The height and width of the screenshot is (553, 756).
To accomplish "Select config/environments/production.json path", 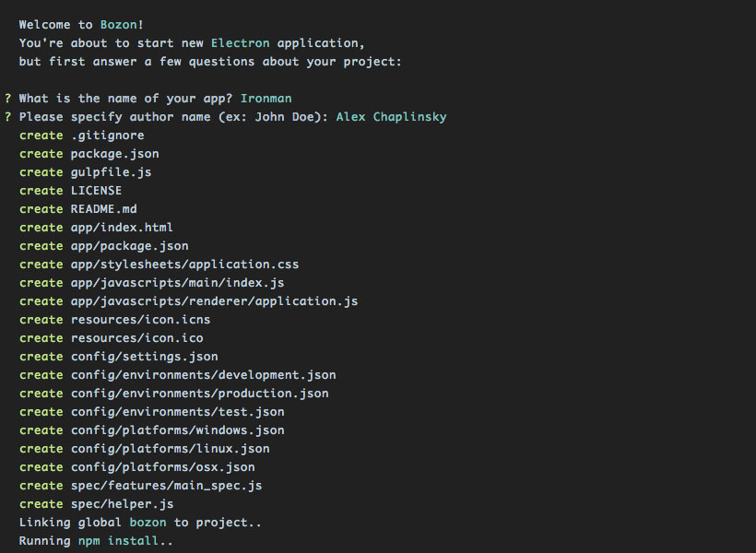I will pyautogui.click(x=199, y=394).
